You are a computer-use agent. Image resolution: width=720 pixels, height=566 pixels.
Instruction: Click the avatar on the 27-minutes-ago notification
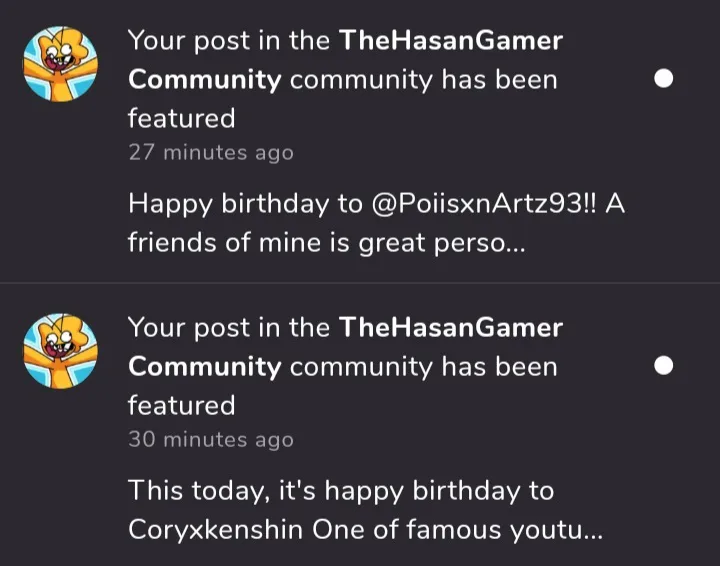tap(61, 65)
